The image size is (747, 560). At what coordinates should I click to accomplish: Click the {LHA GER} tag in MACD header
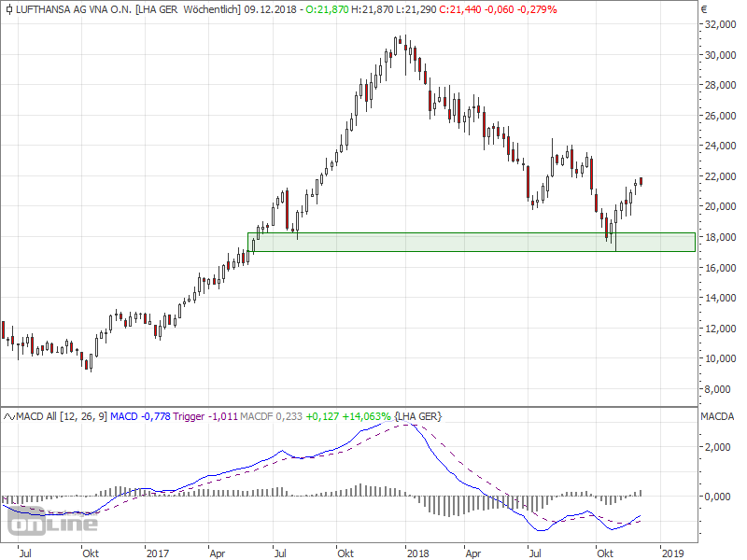point(418,415)
